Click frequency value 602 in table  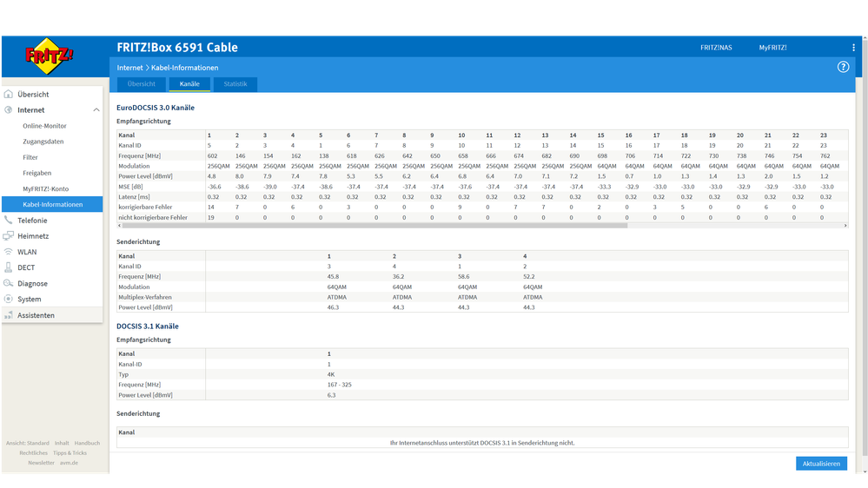point(212,156)
